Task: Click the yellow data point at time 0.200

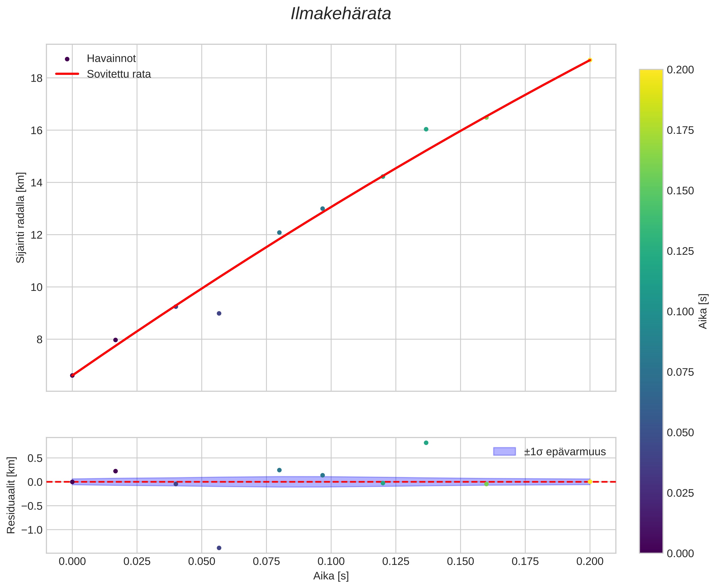Action: [590, 60]
